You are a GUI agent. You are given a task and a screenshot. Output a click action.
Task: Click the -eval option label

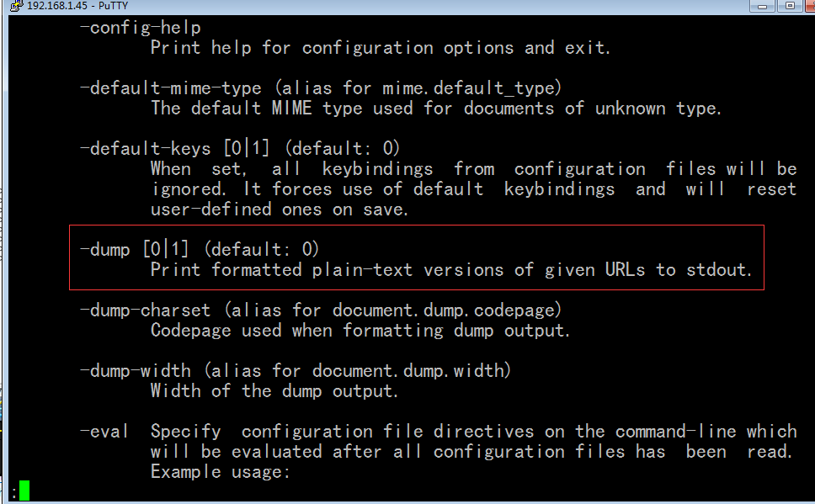coord(104,432)
